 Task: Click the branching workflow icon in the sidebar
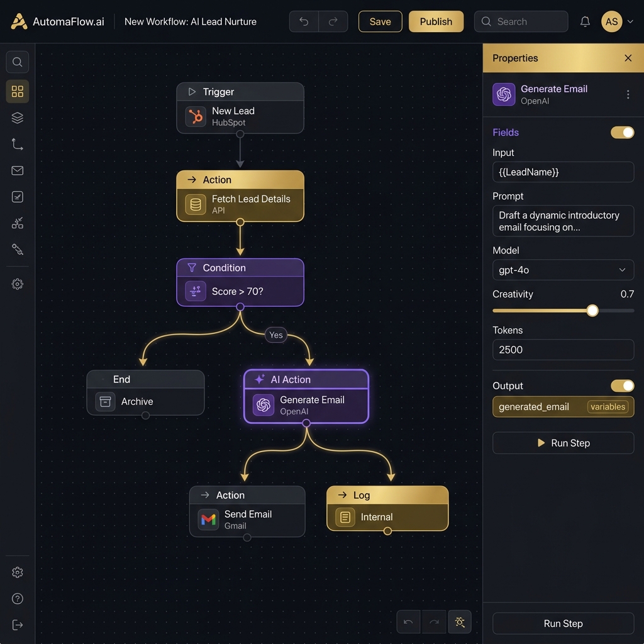click(x=17, y=223)
